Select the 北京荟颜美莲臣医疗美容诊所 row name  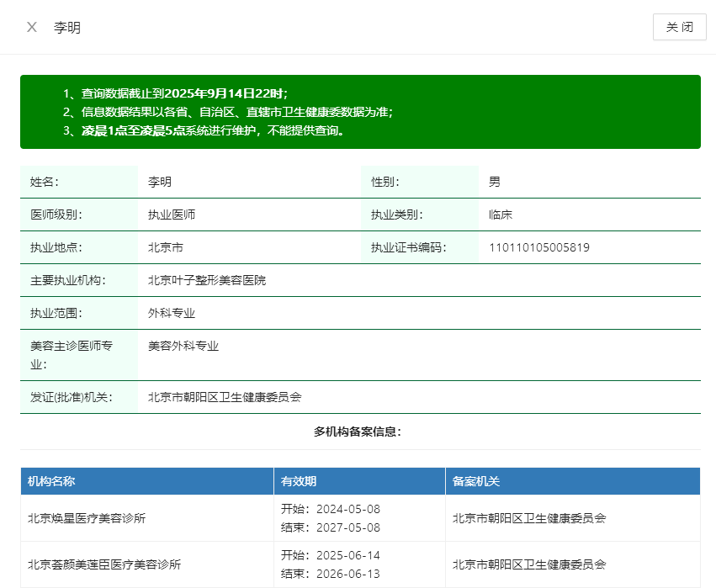click(104, 564)
